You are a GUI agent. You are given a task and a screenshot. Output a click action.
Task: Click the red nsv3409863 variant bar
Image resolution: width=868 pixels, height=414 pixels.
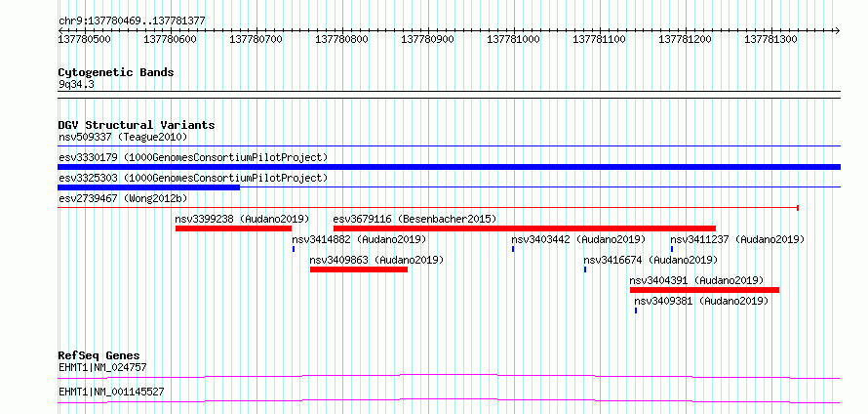coord(359,269)
